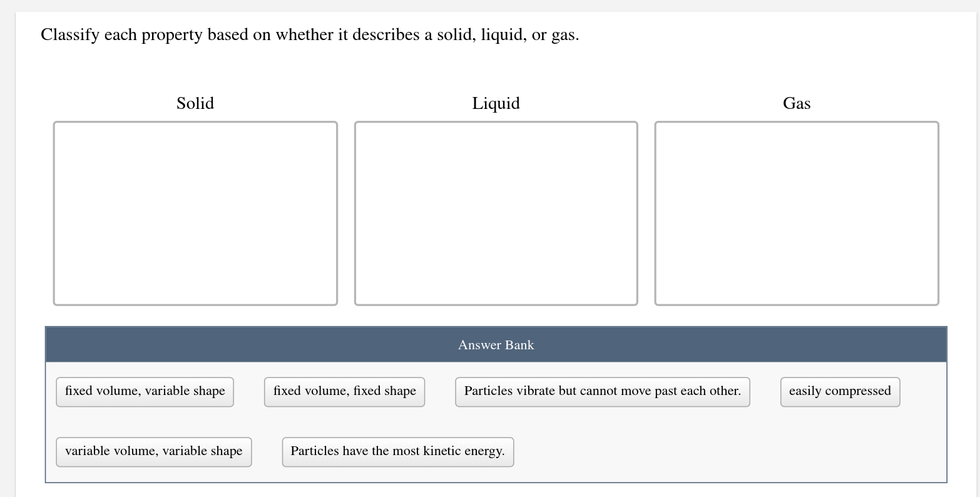Select the "fixed volume, fixed shape" answer tile
Screen dimensions: 980x497
point(344,391)
